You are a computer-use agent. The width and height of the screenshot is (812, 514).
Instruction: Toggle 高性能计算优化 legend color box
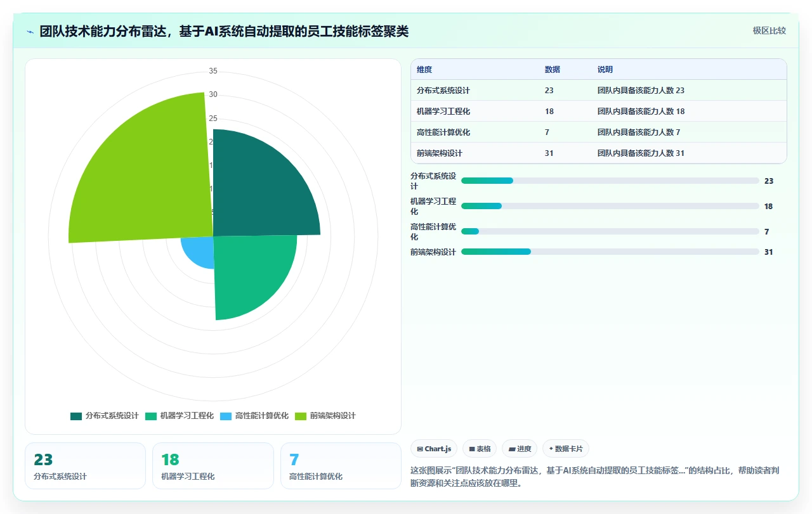click(226, 416)
